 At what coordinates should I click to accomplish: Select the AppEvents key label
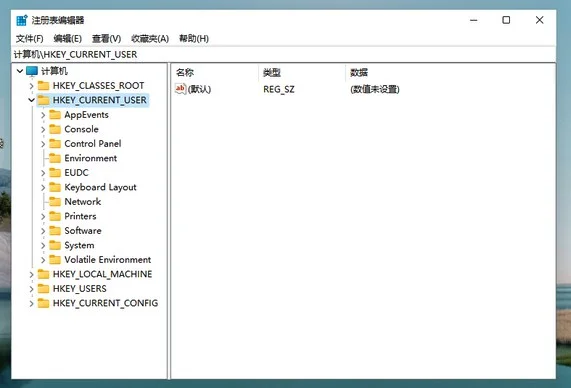87,115
